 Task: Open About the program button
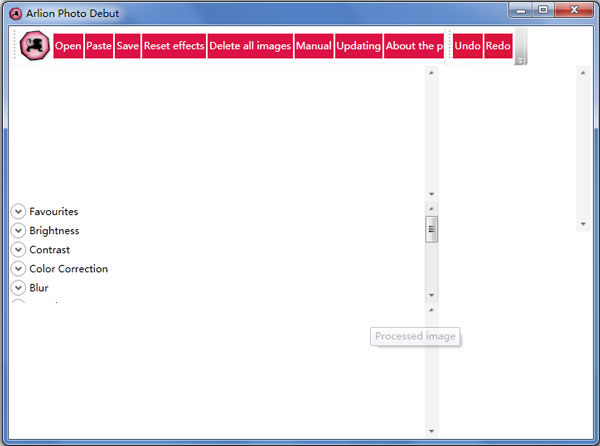(414, 46)
